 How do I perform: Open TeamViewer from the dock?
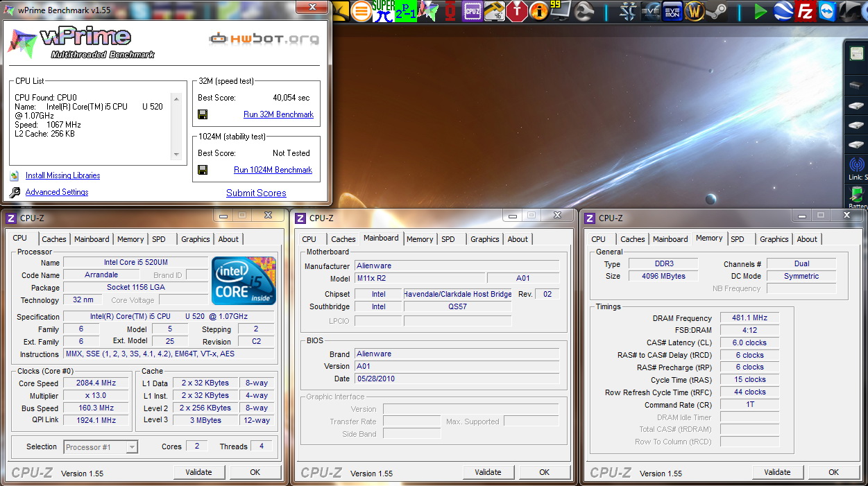(x=828, y=12)
